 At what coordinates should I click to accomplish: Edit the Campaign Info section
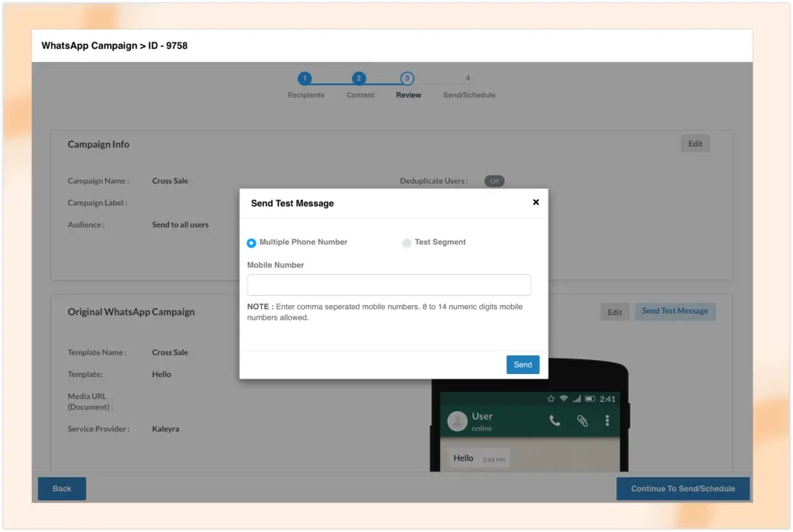[695, 144]
